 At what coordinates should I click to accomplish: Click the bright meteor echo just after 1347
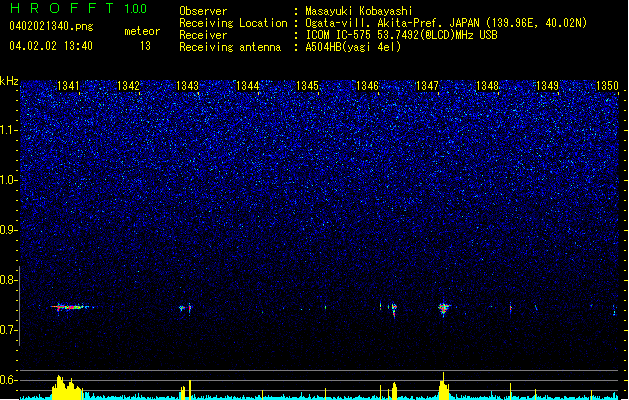click(444, 309)
